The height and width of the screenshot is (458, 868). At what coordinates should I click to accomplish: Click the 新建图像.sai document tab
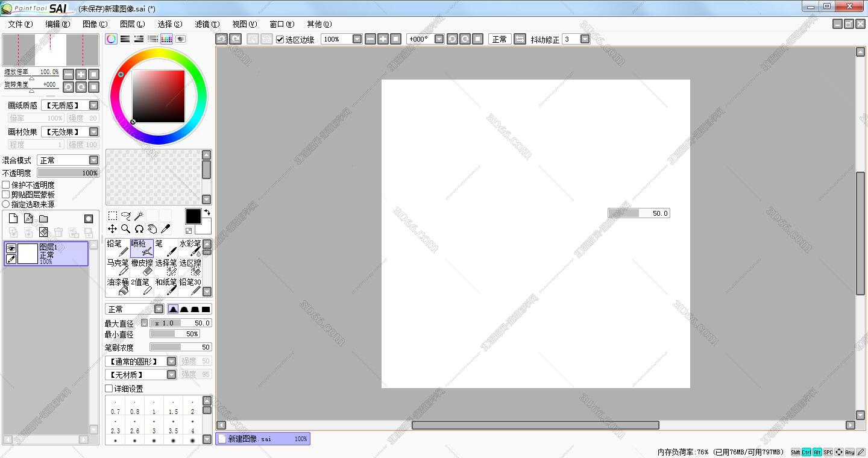pos(262,439)
